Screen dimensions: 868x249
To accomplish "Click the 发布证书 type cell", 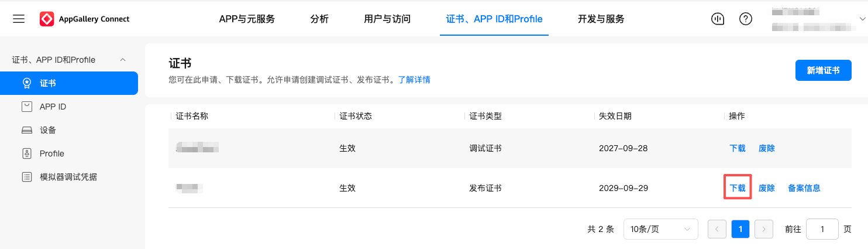I will [x=485, y=188].
